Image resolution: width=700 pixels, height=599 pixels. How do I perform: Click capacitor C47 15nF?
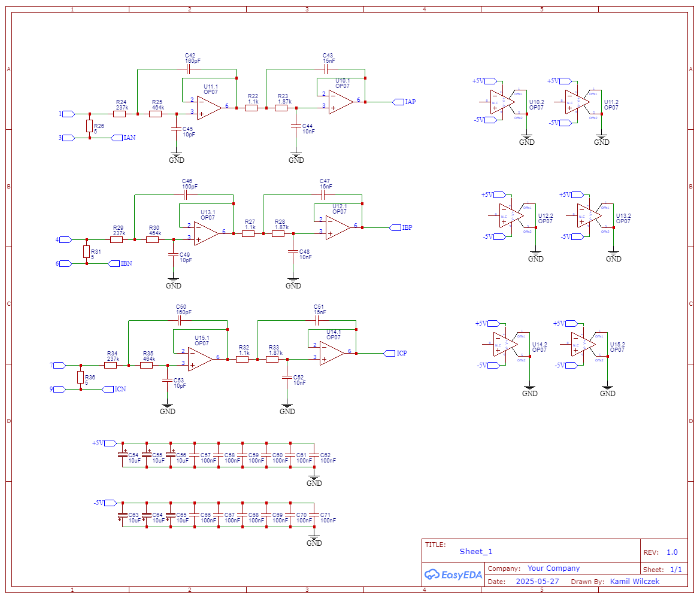tap(323, 195)
